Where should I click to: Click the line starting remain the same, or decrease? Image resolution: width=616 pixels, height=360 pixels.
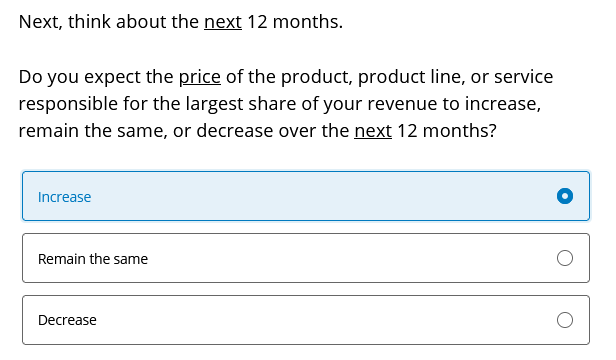point(258,130)
